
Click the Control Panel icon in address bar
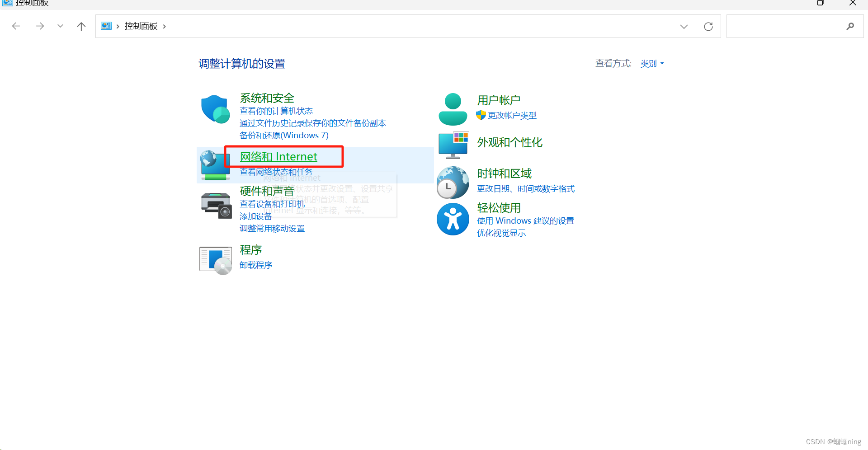[x=106, y=26]
